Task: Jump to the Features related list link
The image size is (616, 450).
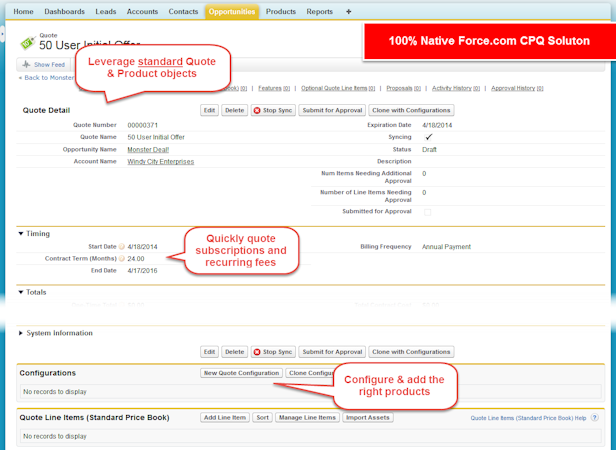Action: [274, 88]
